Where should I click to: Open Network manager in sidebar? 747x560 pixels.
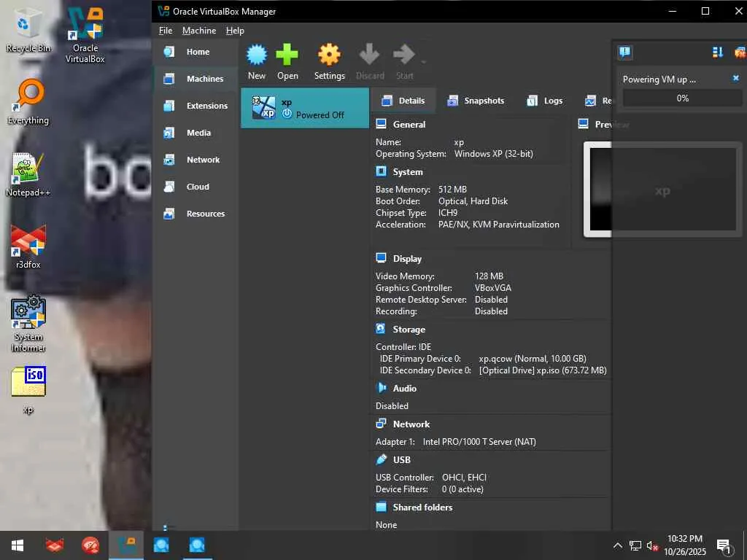196,160
